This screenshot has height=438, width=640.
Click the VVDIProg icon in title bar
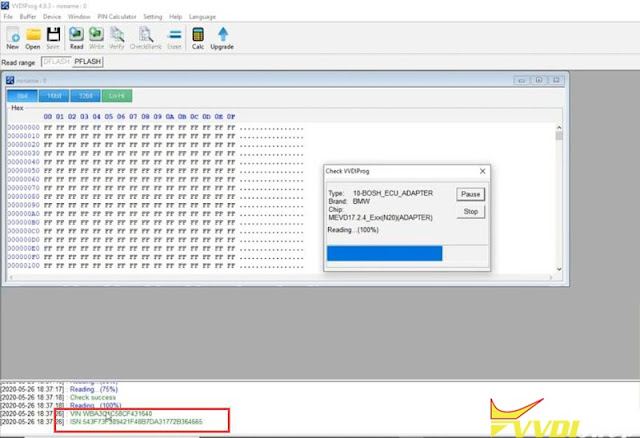[5, 6]
